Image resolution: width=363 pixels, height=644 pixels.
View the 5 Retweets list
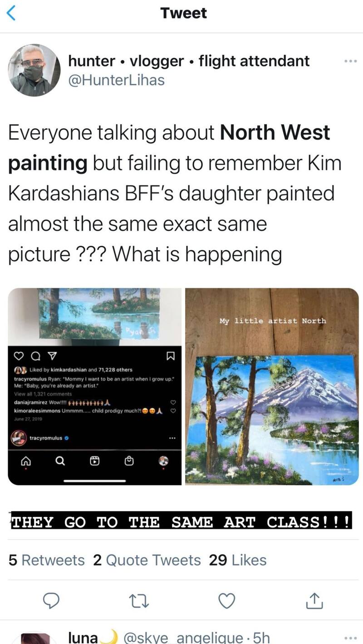pyautogui.click(x=47, y=560)
